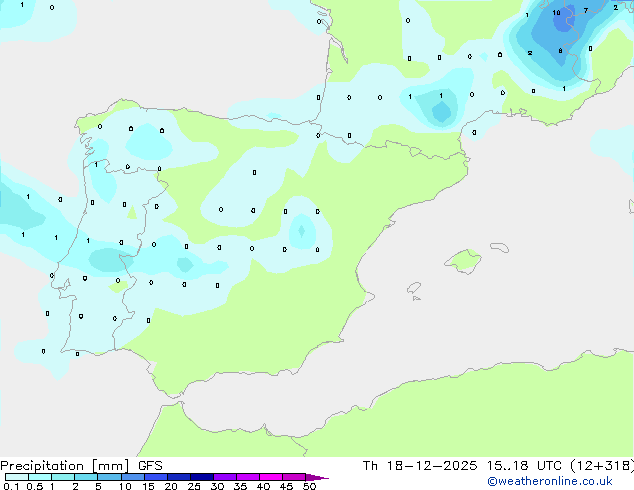Click the 15–20 mm blue legend swatch
Screen dimensions: 634x490
click(155, 477)
